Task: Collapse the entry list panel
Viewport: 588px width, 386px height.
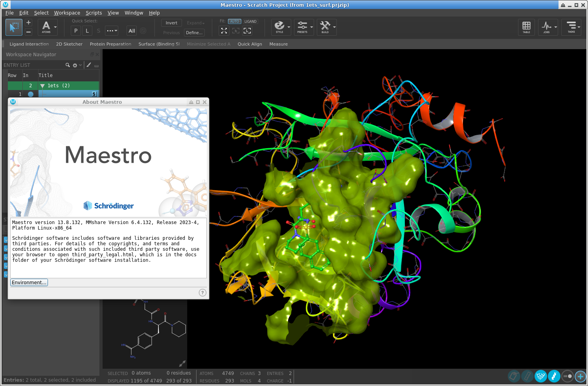Action: (x=96, y=66)
